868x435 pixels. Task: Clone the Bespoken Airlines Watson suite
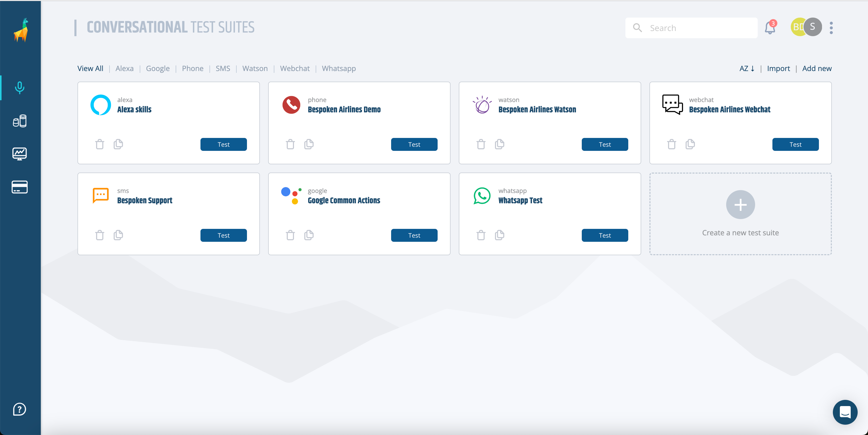coord(500,144)
